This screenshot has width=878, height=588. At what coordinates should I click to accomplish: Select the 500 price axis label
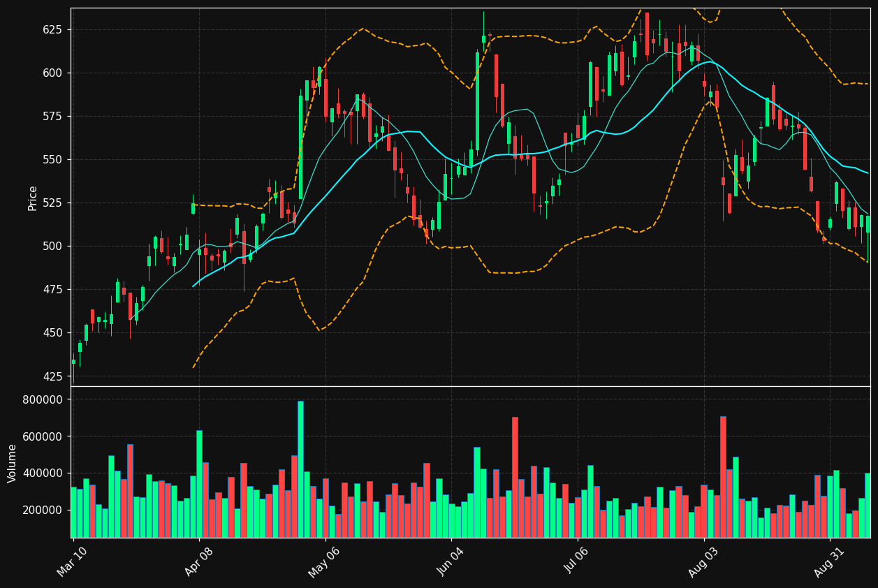52,247
